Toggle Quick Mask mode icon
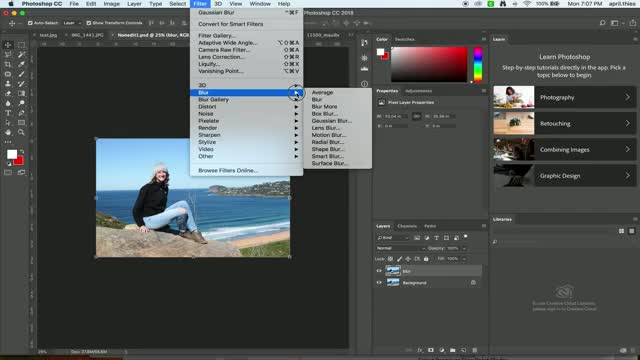 pos(8,173)
